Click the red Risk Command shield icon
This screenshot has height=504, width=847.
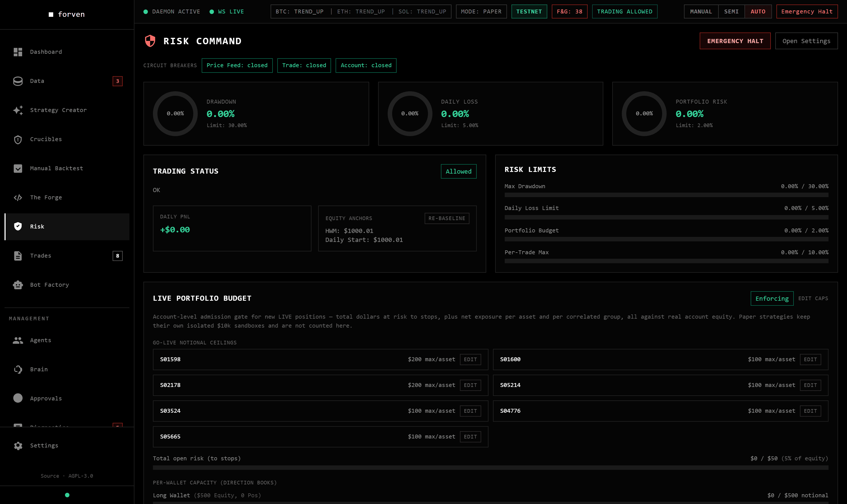click(x=150, y=41)
